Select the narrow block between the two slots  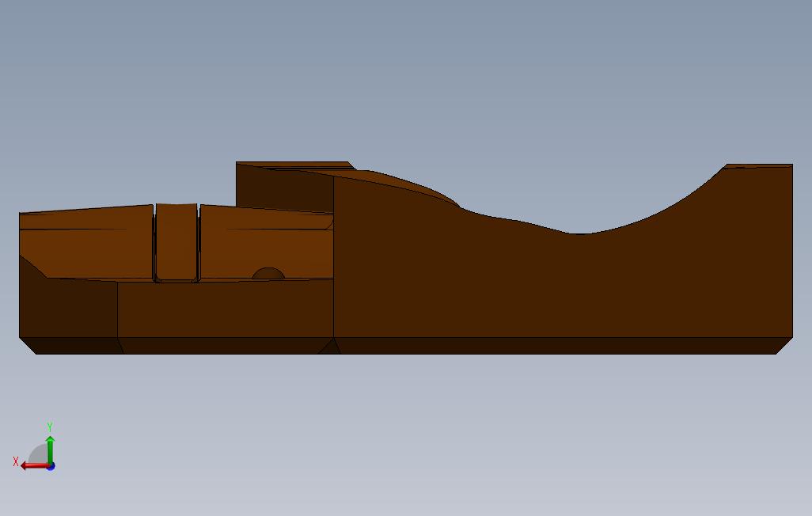[176, 242]
